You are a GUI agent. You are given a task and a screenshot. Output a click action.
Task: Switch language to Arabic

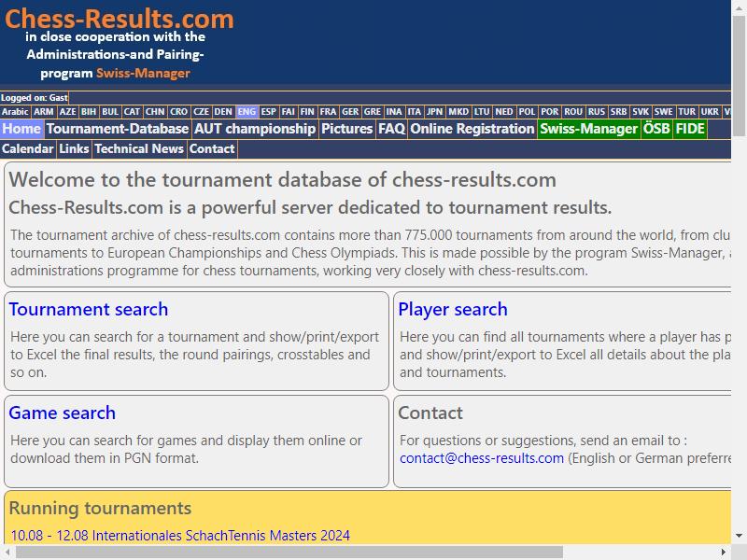pyautogui.click(x=15, y=111)
